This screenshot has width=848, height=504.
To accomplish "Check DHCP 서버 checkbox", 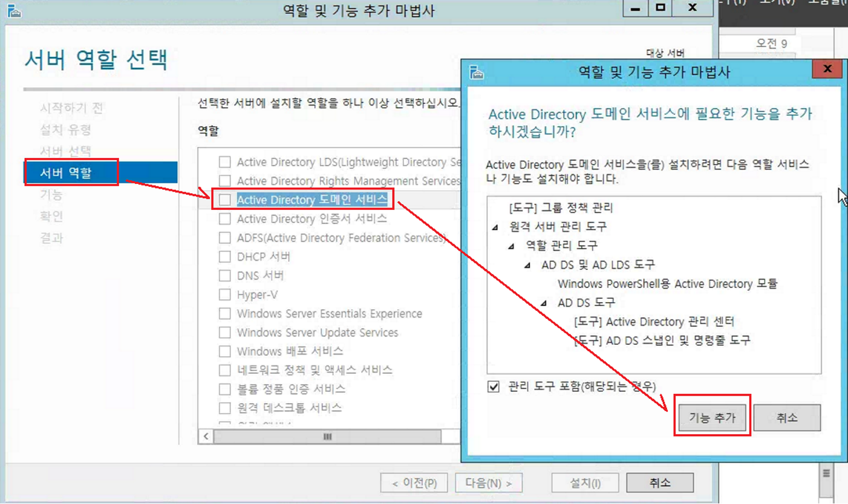I will (x=225, y=257).
